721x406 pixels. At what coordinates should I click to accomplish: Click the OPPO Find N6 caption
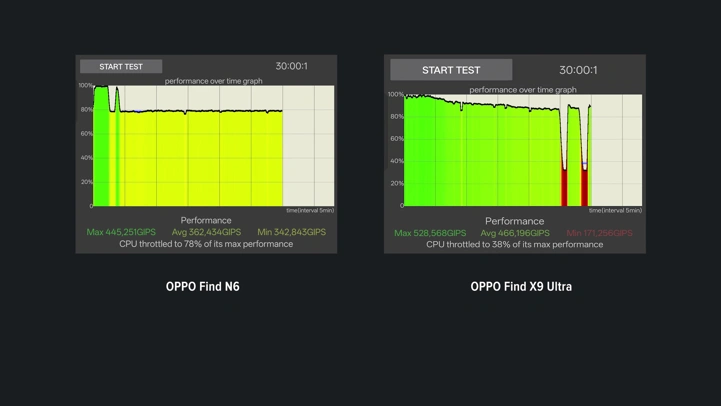pos(203,286)
